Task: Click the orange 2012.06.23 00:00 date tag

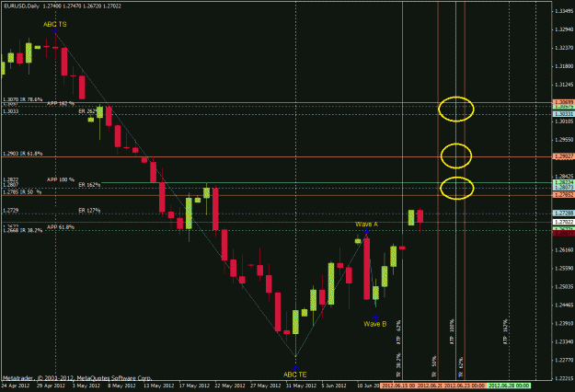Action: (x=465, y=386)
